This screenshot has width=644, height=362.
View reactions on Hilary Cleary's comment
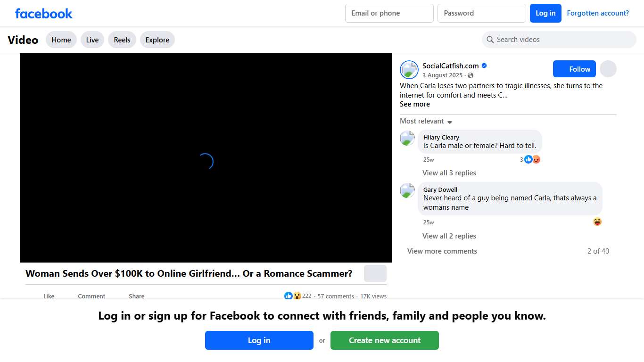[x=530, y=160]
